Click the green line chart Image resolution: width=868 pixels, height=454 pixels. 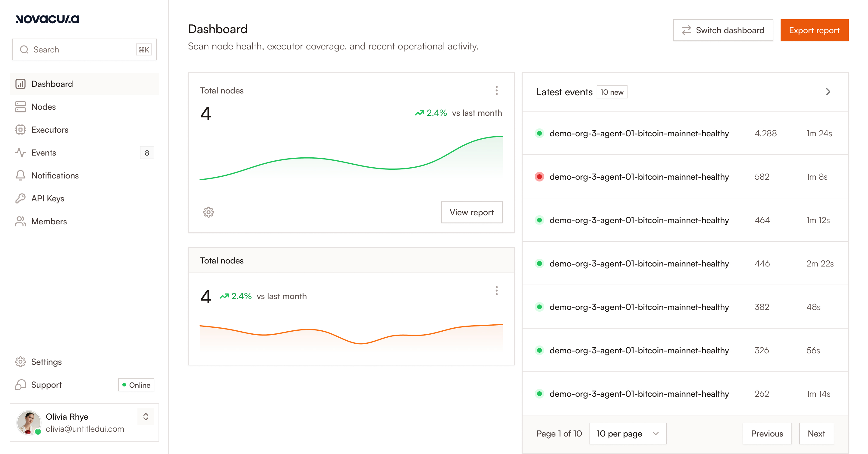click(351, 157)
